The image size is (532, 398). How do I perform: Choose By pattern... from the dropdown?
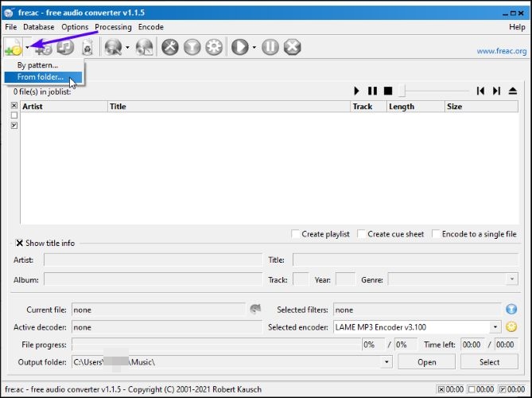tap(44, 64)
